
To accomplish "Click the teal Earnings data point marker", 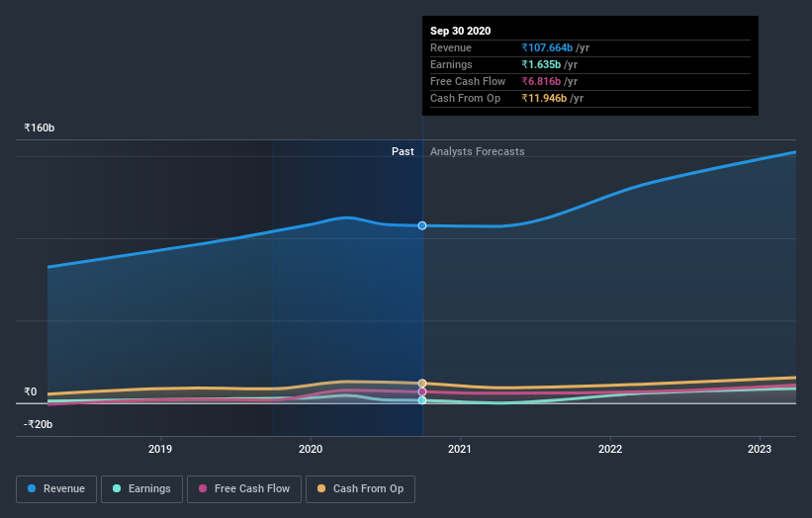I will (x=422, y=400).
